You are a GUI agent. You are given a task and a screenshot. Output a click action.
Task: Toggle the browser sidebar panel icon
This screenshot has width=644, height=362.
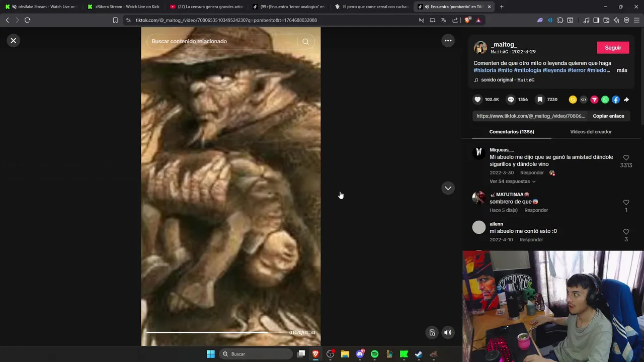coord(596,20)
